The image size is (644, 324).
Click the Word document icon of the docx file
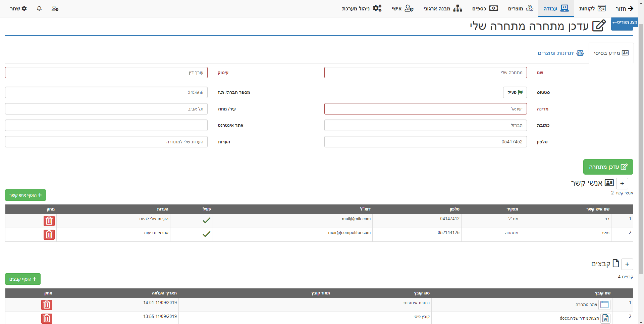605,318
